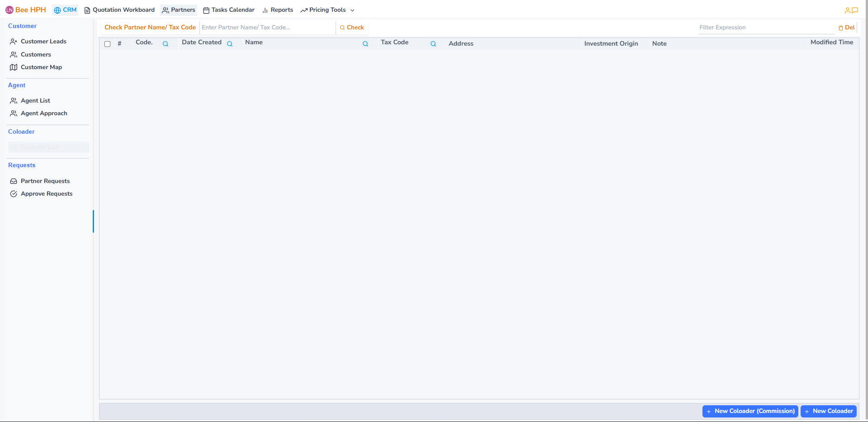The image size is (868, 422).
Task: Click the orange Check button
Action: pos(352,28)
